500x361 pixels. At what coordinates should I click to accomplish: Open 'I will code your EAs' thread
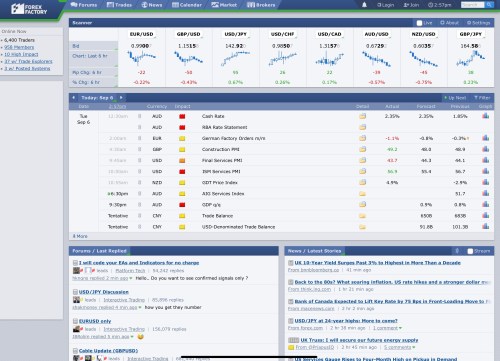pyautogui.click(x=139, y=263)
